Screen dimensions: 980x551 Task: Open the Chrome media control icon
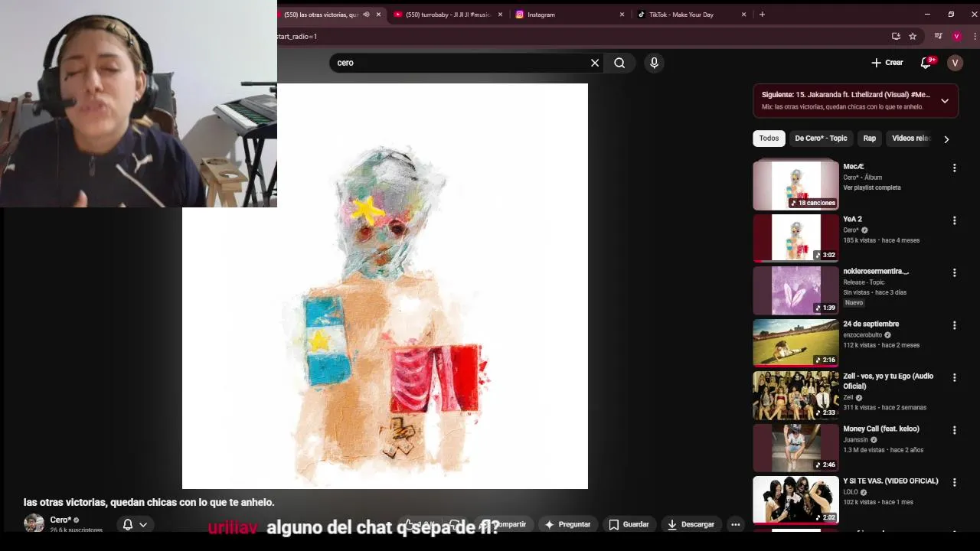(x=939, y=36)
